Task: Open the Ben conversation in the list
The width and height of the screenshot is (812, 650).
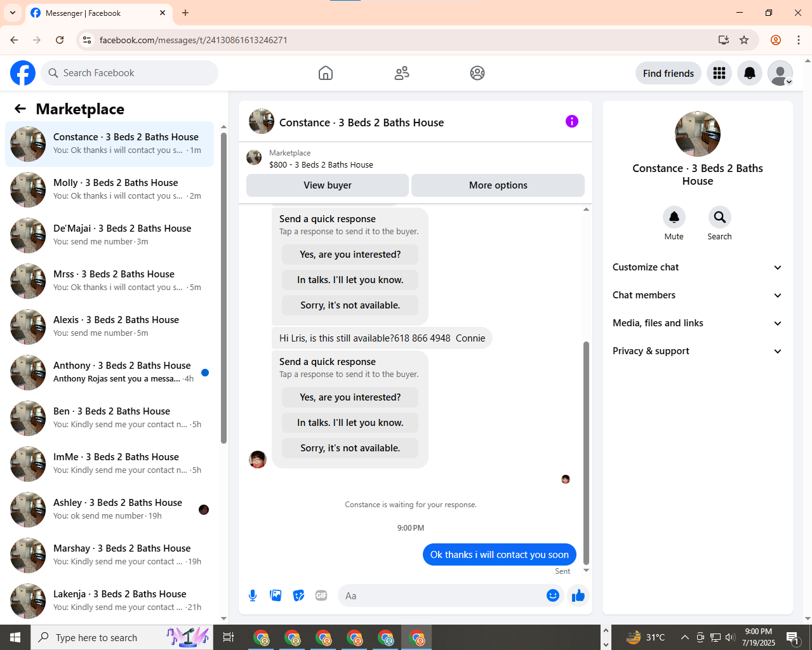Action: 109,418
